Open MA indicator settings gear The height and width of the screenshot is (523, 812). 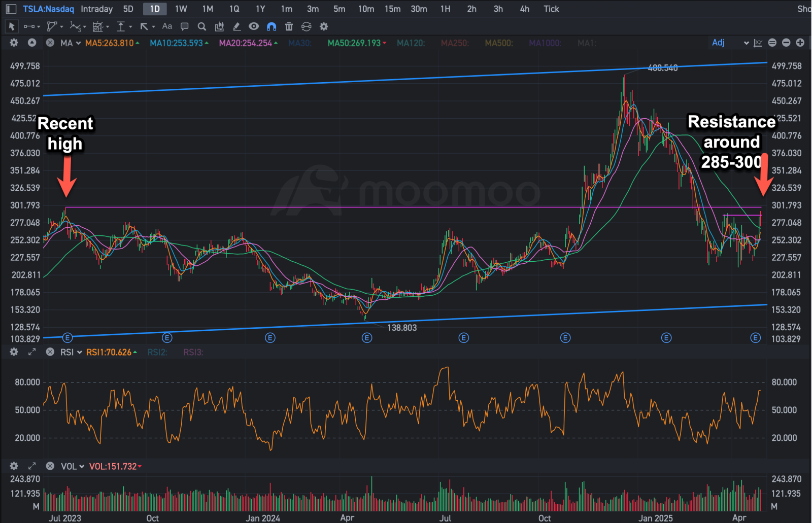point(14,43)
